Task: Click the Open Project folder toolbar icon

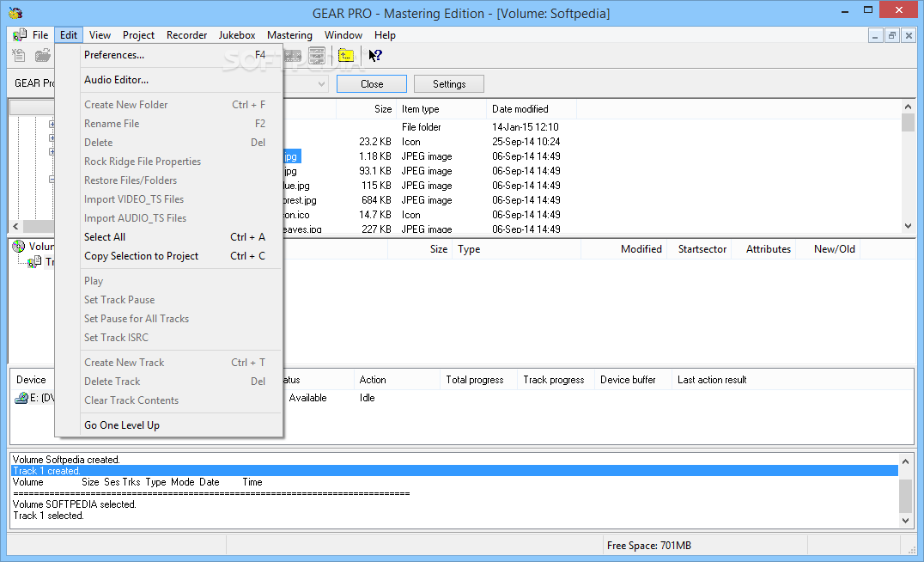Action: pyautogui.click(x=42, y=56)
